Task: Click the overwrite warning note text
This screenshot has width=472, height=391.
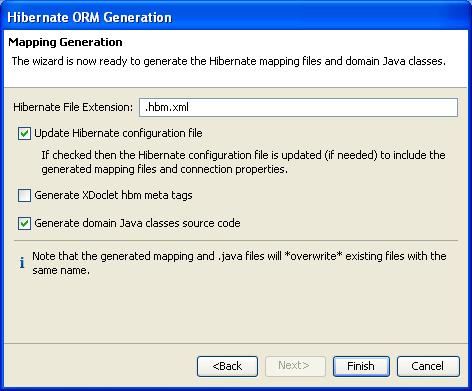Action: coord(239,263)
